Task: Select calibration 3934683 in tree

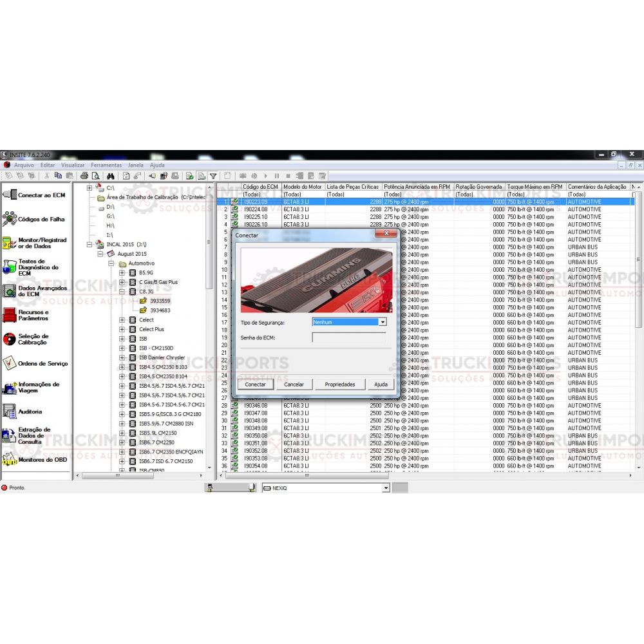Action: (160, 310)
